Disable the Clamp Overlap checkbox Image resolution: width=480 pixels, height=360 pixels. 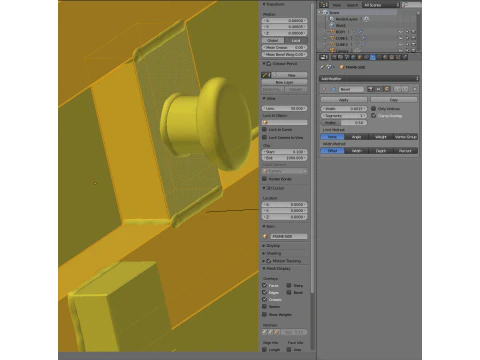[x=374, y=116]
